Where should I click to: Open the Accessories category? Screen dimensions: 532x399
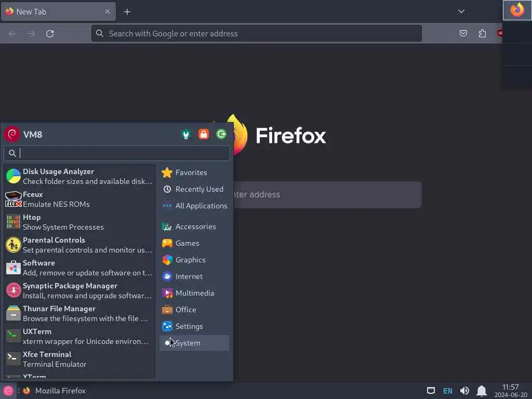tap(194, 227)
